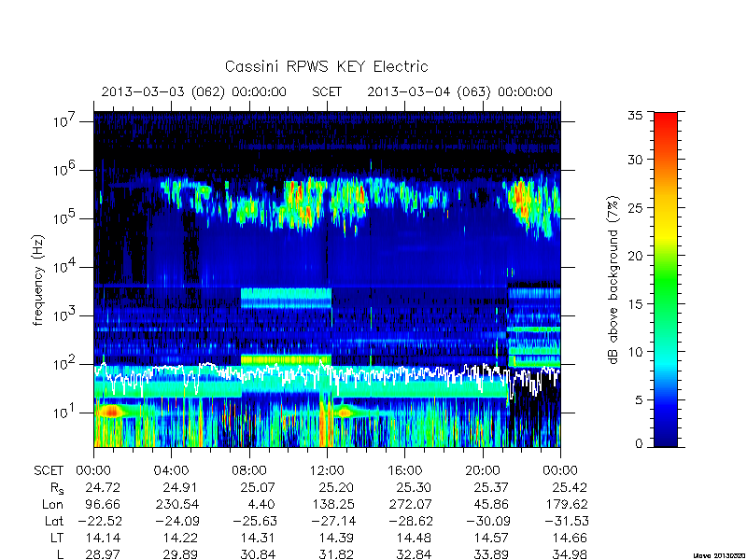Click the 15 tick label on the color bar

(x=635, y=303)
